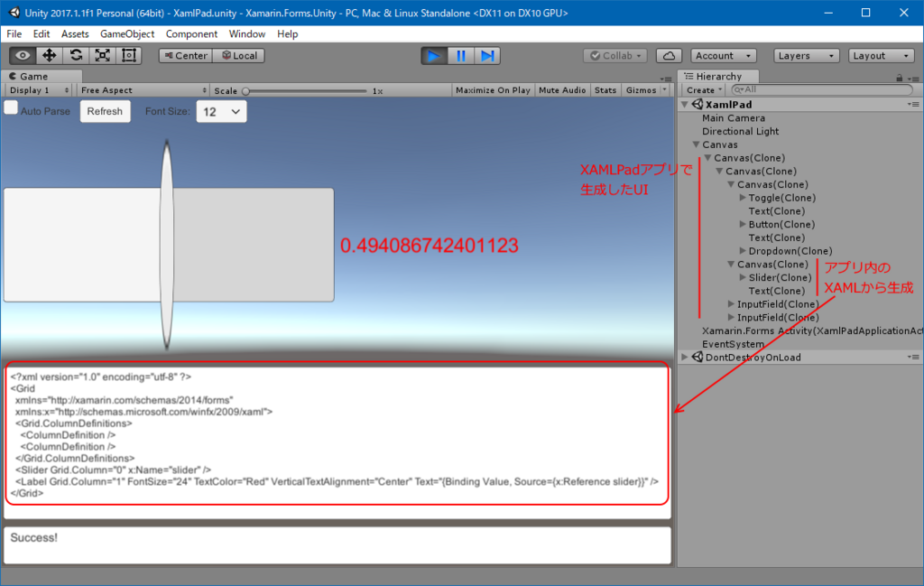Expand the Toggle(Clone) object
This screenshot has width=924, height=586.
(x=743, y=198)
